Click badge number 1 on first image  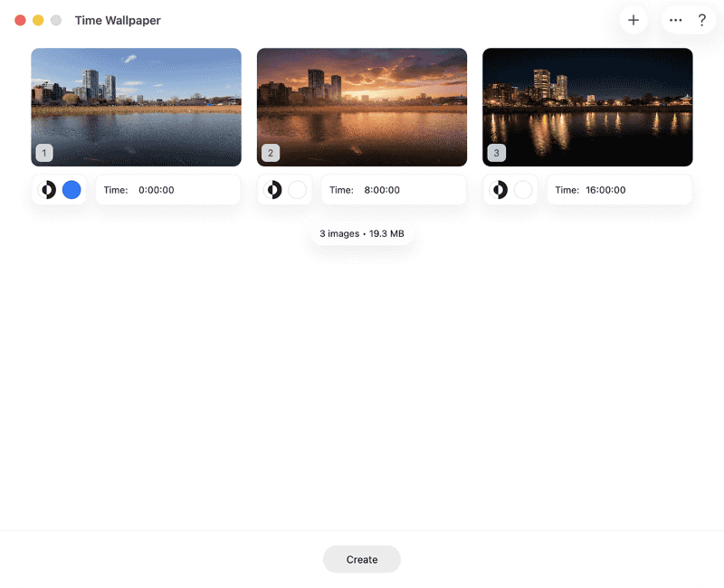pos(44,153)
